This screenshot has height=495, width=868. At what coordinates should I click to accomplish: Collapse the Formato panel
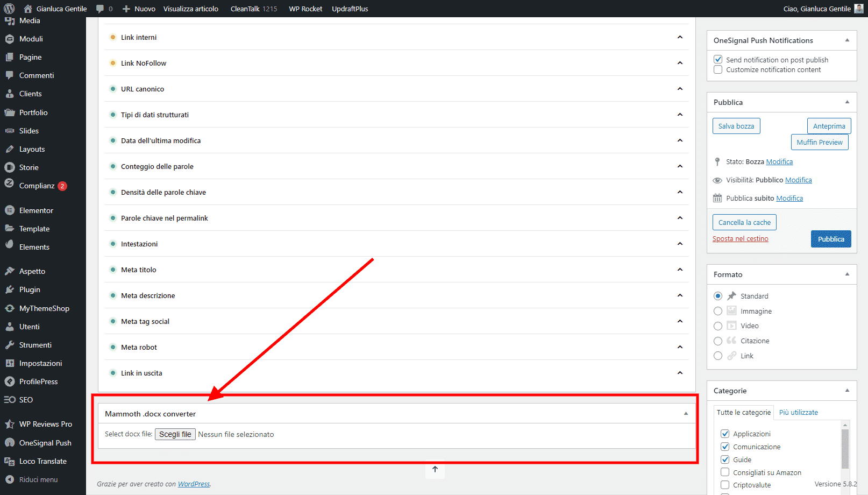(847, 274)
